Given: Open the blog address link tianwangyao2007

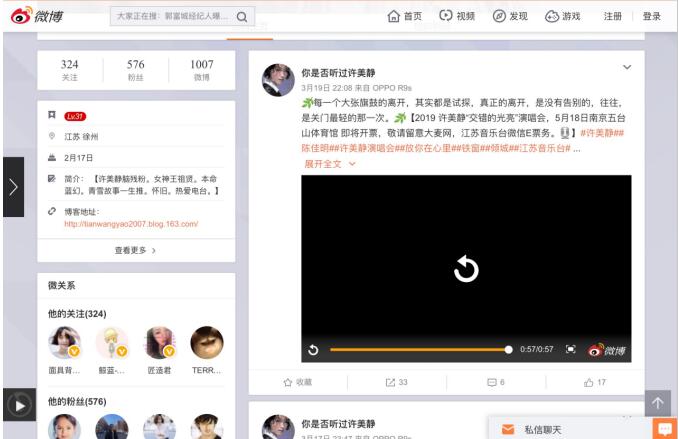Looking at the screenshot, I should tap(131, 224).
